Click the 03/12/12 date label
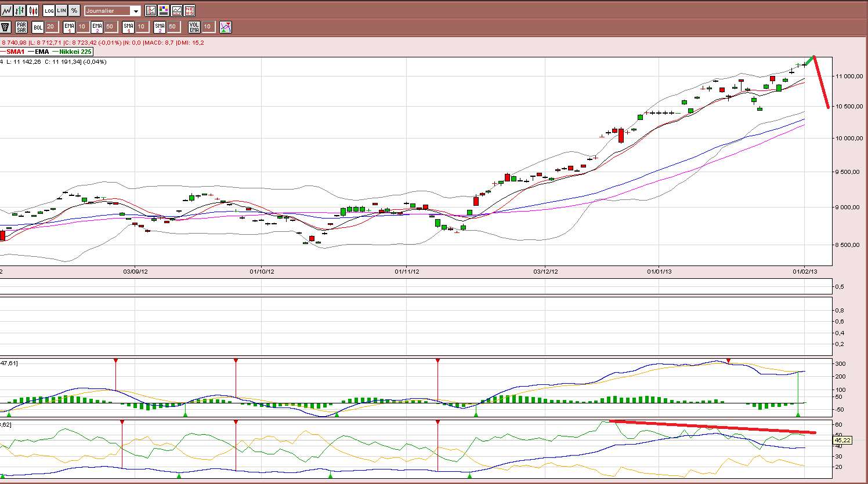 point(546,271)
